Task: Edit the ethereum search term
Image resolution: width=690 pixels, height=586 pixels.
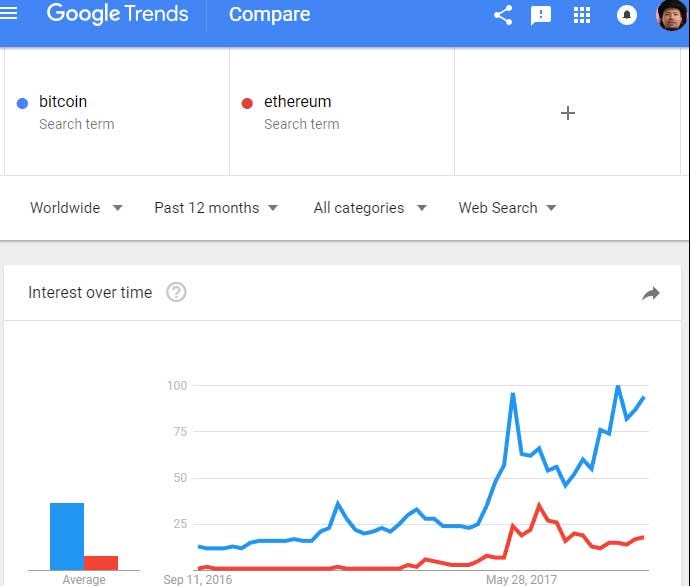Action: pyautogui.click(x=297, y=102)
